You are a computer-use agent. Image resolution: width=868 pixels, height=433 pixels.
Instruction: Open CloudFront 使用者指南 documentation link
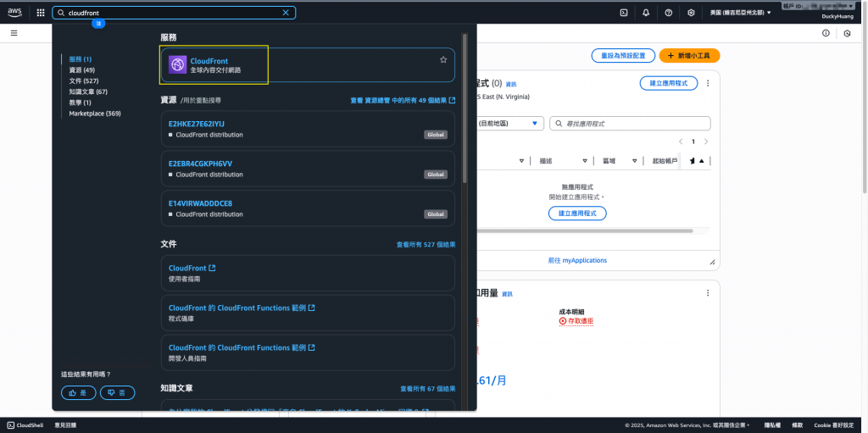[192, 268]
